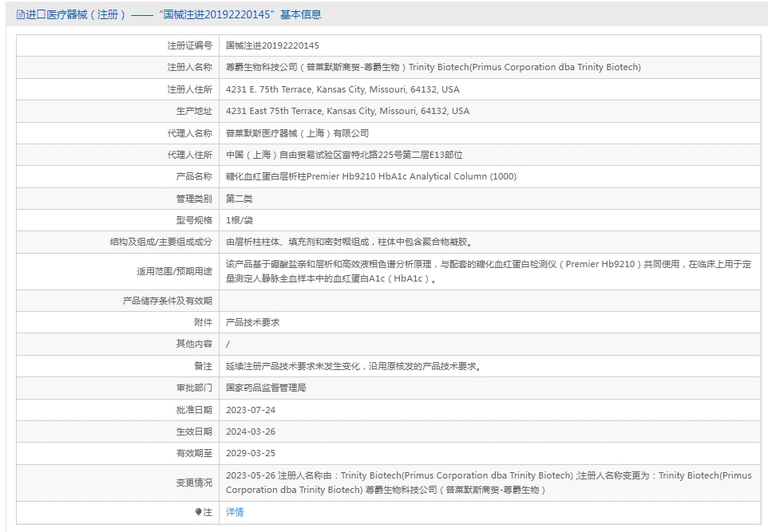This screenshot has width=768, height=532.
Task: Select agent name 普莱默斯医疗器械（上海）有限公司
Action: [x=297, y=133]
